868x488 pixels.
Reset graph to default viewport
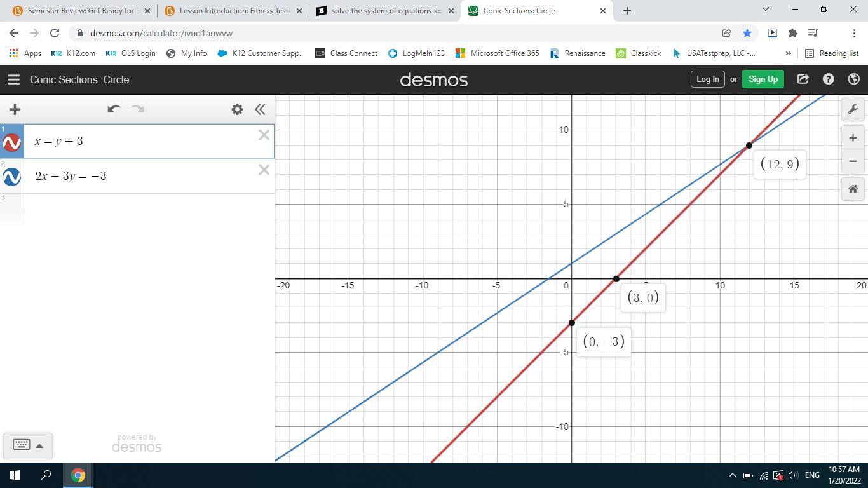[x=853, y=189]
